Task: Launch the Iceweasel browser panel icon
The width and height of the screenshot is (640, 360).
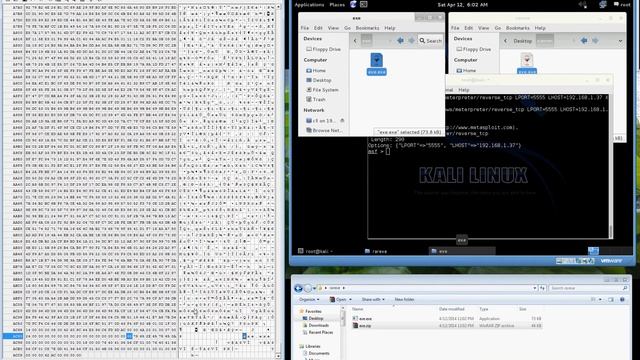Action: click(x=353, y=4)
